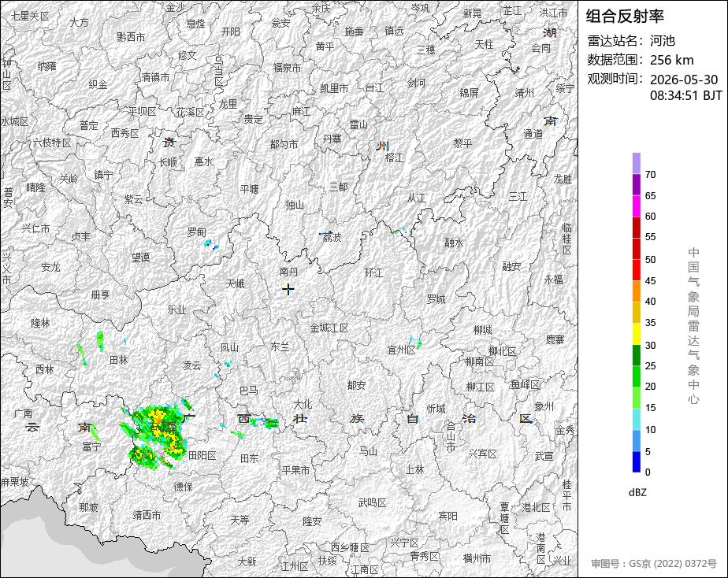The height and width of the screenshot is (578, 728).
Task: Click the 隆林 county label
Action: [x=40, y=323]
